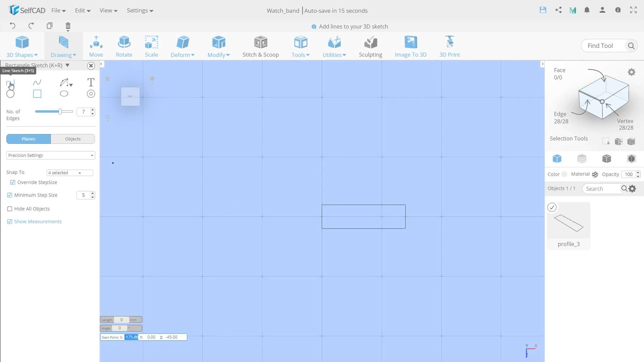Toggle Minimum Step Size checkbox
The width and height of the screenshot is (644, 362).
point(10,195)
